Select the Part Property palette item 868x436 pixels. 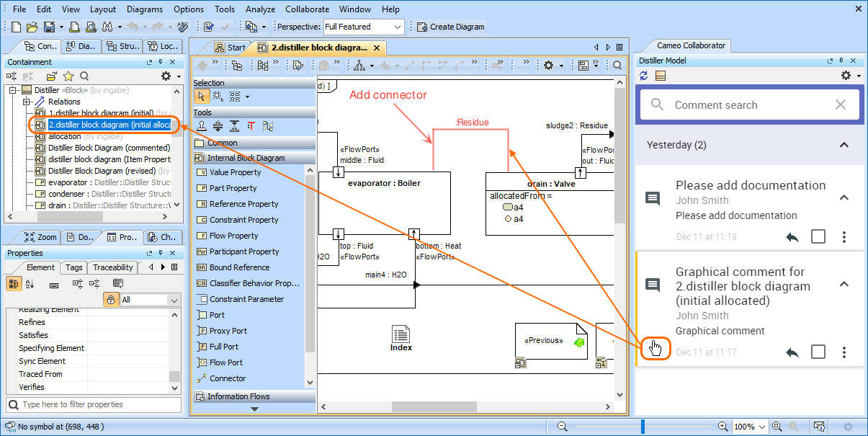pyautogui.click(x=233, y=188)
